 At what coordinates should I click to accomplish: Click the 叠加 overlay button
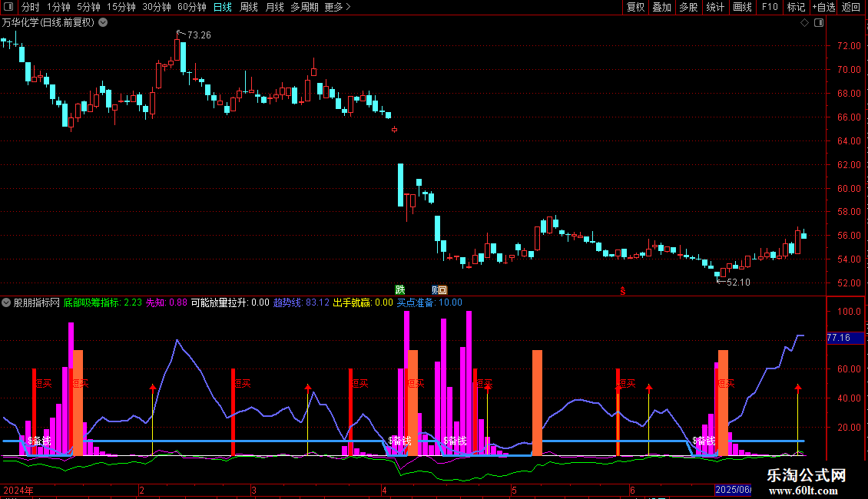pyautogui.click(x=661, y=7)
